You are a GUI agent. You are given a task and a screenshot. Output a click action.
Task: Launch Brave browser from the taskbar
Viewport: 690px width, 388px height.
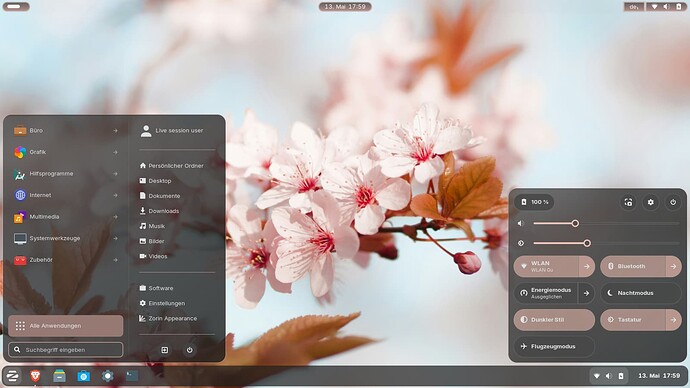click(35, 376)
